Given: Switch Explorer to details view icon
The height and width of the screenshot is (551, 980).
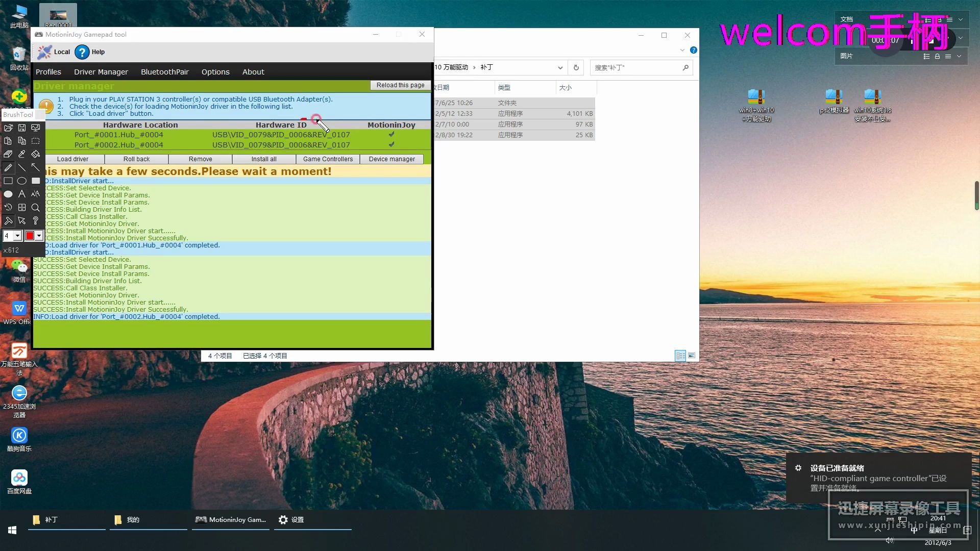Looking at the screenshot, I should tap(680, 356).
